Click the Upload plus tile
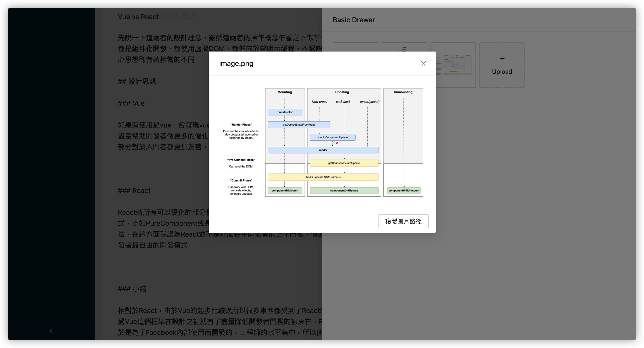The width and height of the screenshot is (644, 348). [502, 65]
